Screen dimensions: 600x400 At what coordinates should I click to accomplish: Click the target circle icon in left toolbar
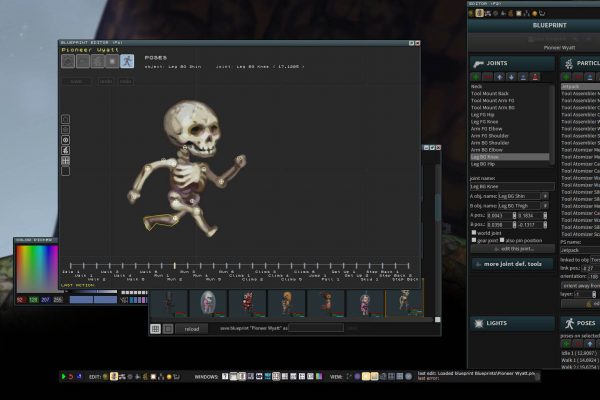[x=65, y=140]
